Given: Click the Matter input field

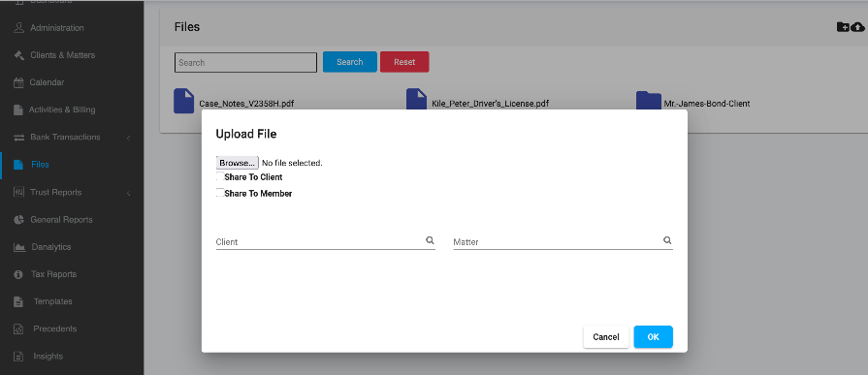Looking at the screenshot, I should point(563,241).
